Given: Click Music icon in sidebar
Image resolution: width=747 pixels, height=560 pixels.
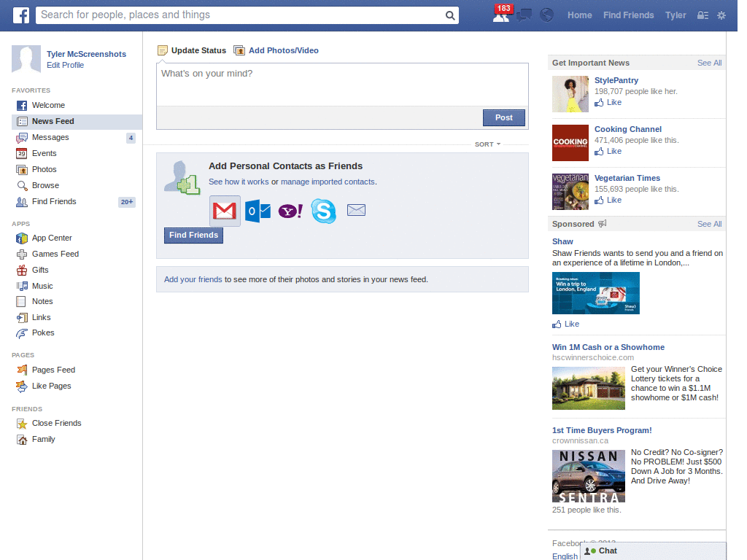Looking at the screenshot, I should coord(22,286).
